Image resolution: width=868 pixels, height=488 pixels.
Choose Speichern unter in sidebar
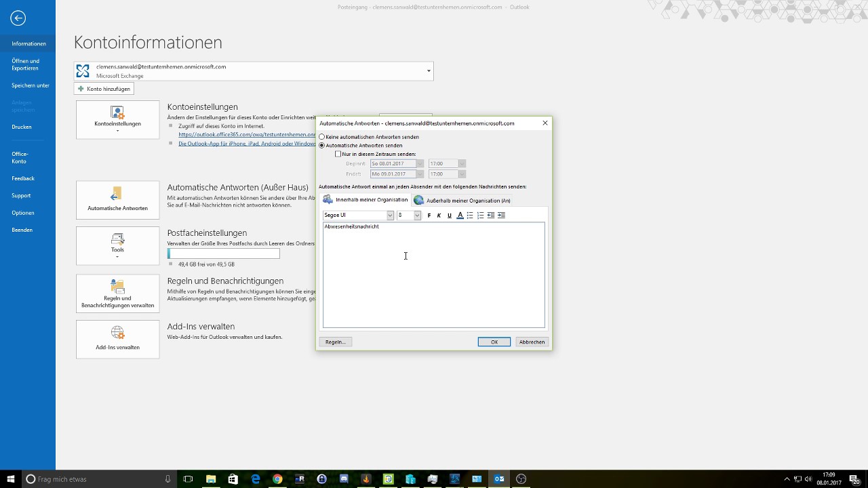(28, 85)
